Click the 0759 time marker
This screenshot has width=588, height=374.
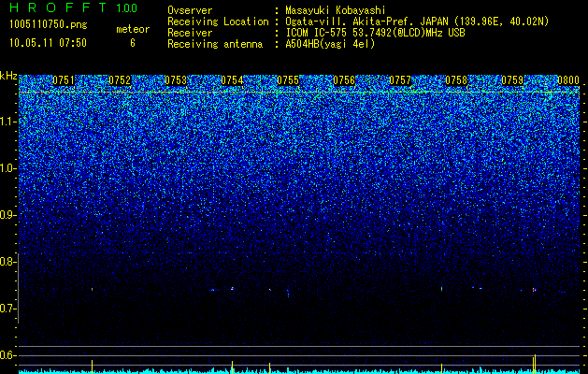pyautogui.click(x=512, y=80)
